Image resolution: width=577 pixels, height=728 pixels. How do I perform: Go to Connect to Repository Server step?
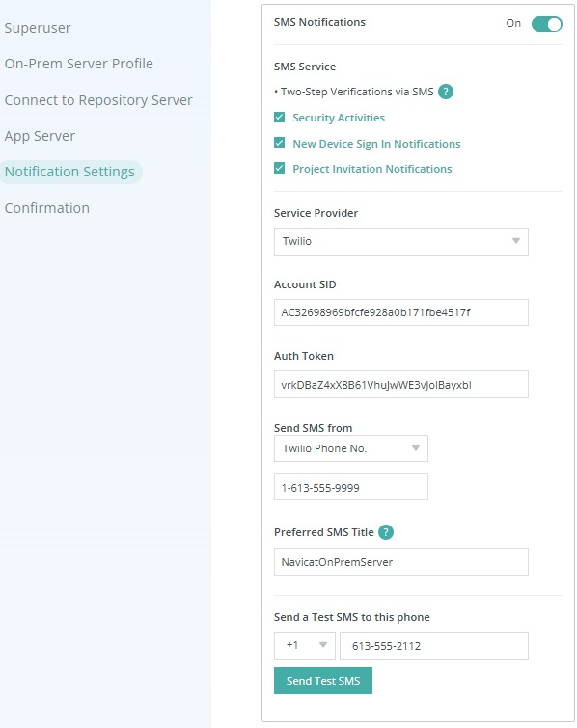[98, 100]
